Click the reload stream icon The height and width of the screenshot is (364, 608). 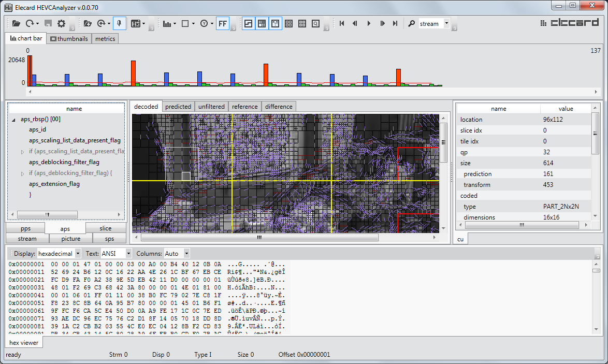click(x=30, y=24)
